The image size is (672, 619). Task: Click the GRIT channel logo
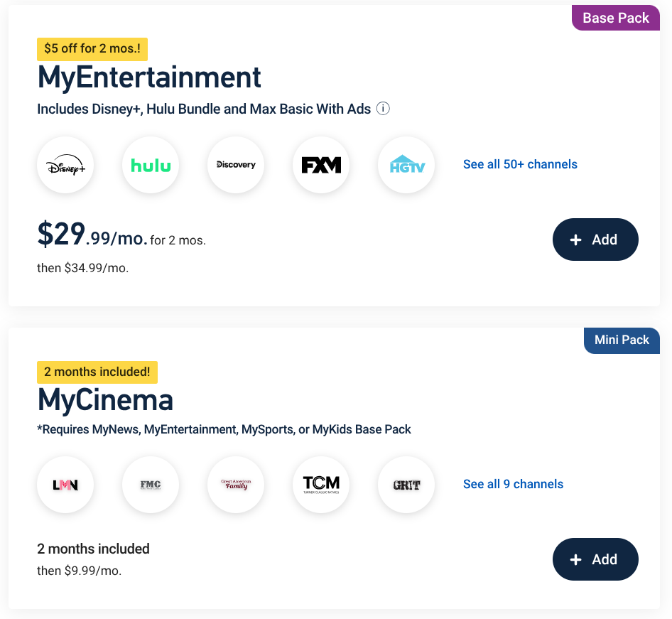[x=406, y=485]
